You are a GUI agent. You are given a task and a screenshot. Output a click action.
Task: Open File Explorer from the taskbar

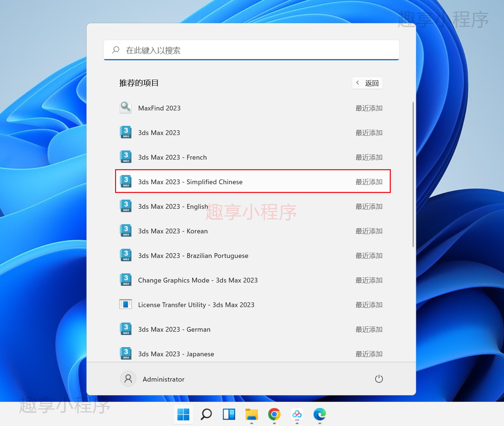(x=252, y=414)
